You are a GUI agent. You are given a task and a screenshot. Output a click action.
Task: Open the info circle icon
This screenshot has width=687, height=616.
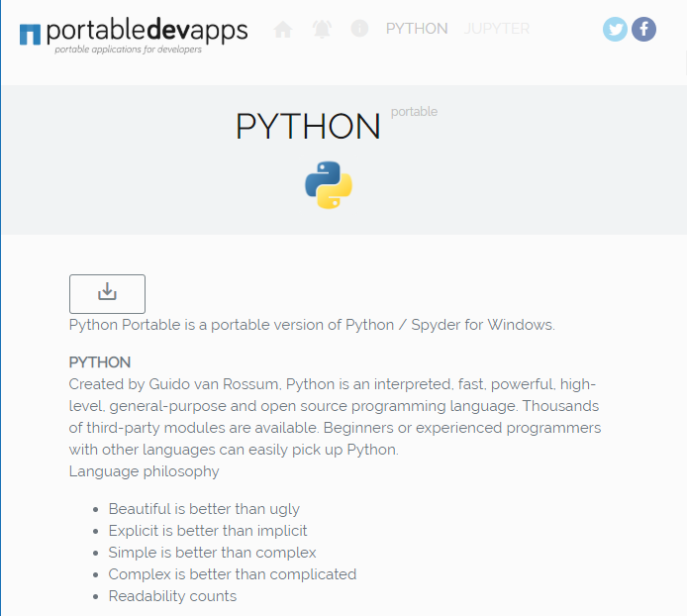pos(359,29)
